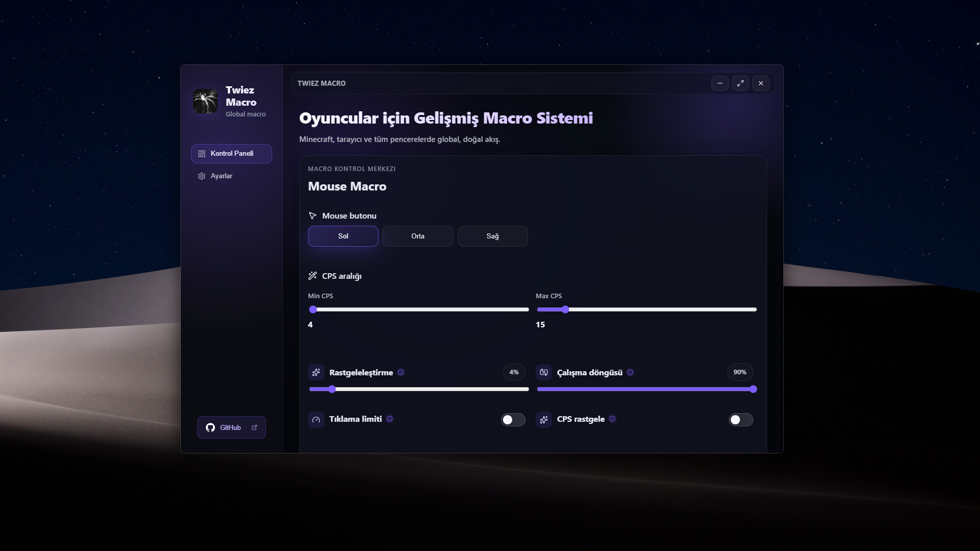Click the 4% randomization value badge

click(514, 372)
